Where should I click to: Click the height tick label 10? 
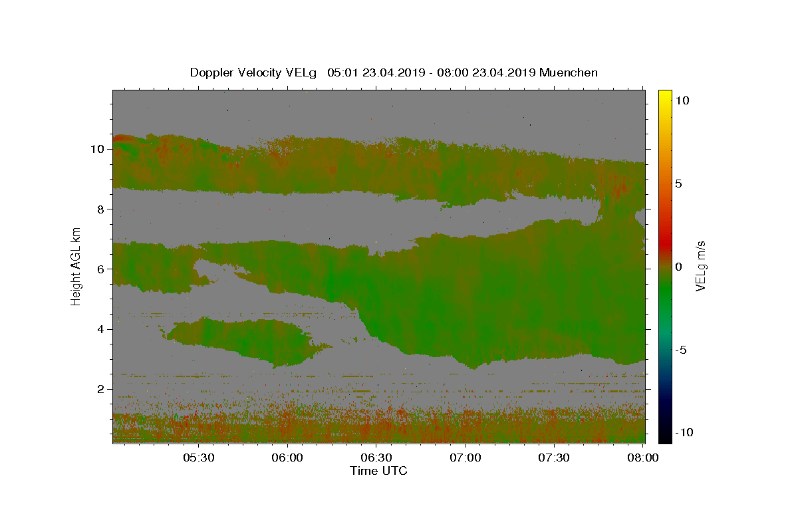[x=97, y=149]
